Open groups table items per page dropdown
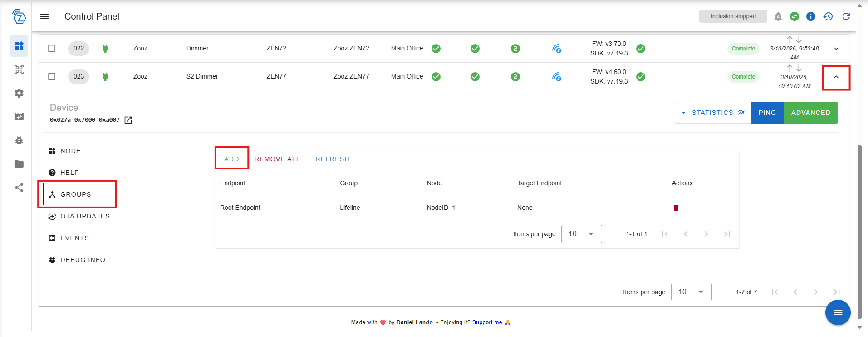 [581, 234]
